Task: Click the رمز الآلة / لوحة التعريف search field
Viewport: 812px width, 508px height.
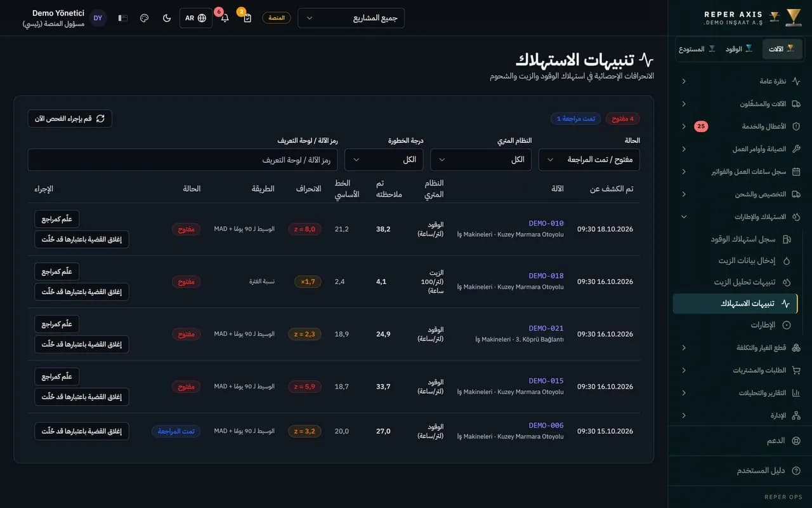Action: click(183, 159)
